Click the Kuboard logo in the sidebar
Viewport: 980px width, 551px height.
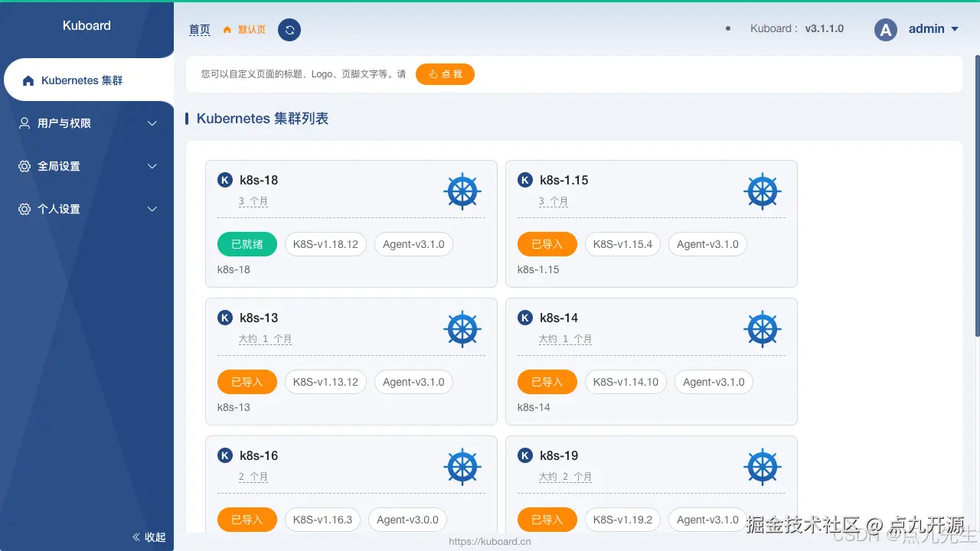[87, 25]
